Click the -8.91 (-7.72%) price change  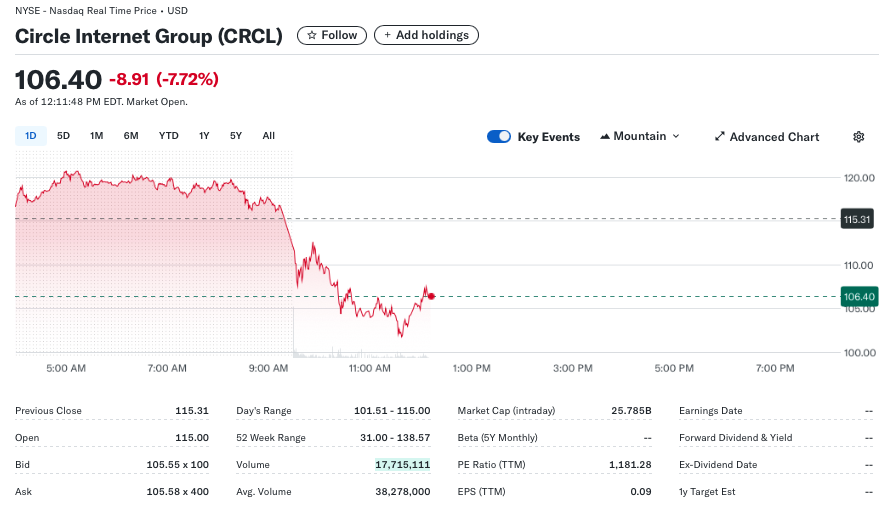coord(164,79)
